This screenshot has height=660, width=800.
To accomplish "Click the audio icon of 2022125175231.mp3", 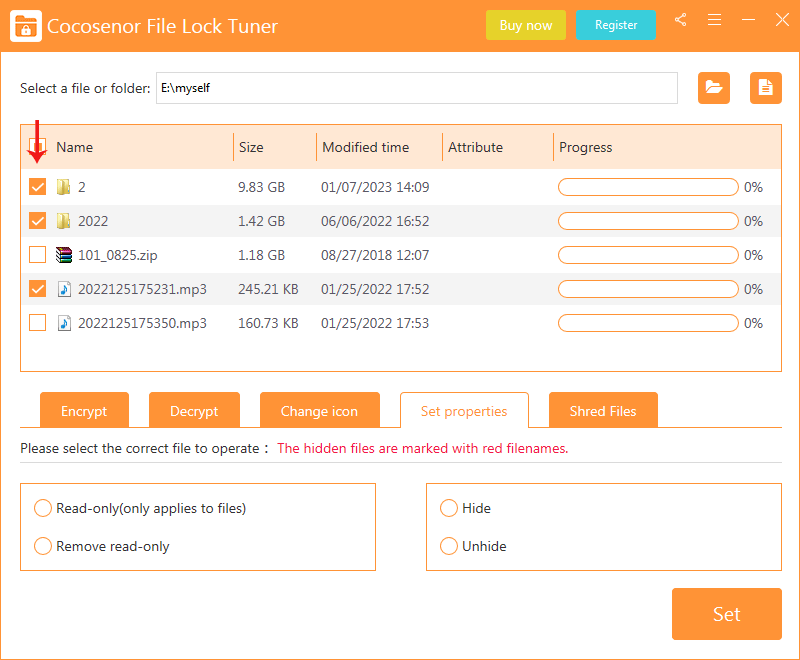I will tap(64, 289).
